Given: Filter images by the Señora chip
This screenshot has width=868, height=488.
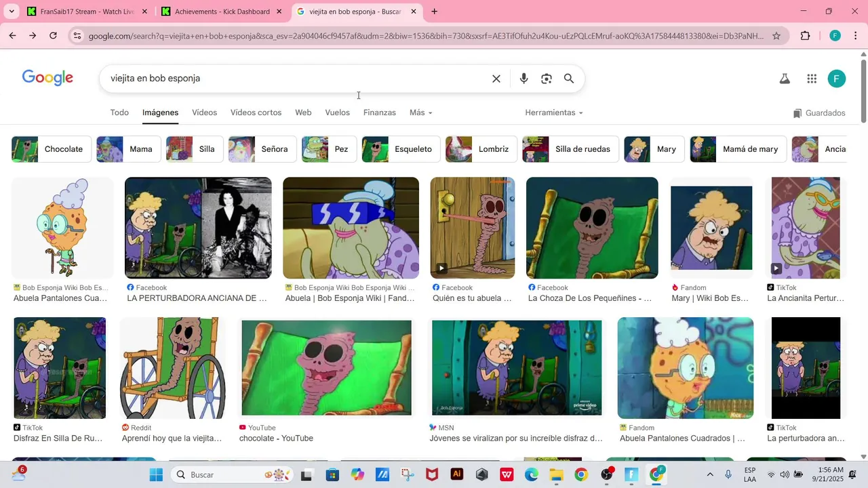Looking at the screenshot, I should pos(262,149).
